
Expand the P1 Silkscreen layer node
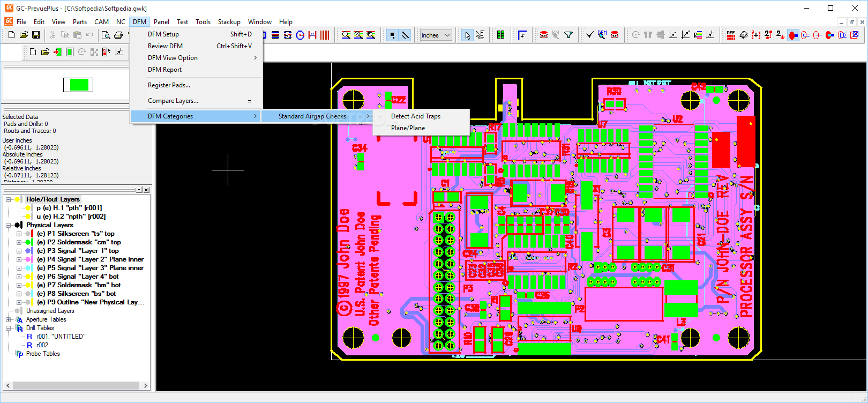point(19,234)
